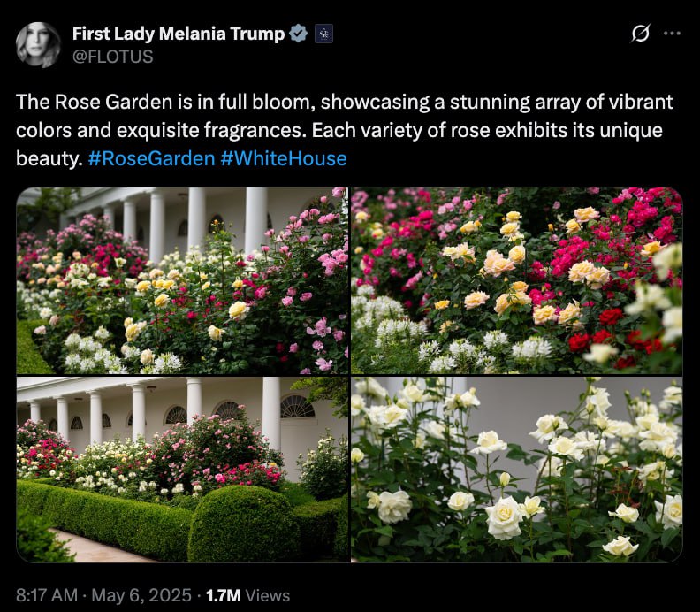Click the blue verified checkmark badge
The image size is (700, 612).
(298, 34)
